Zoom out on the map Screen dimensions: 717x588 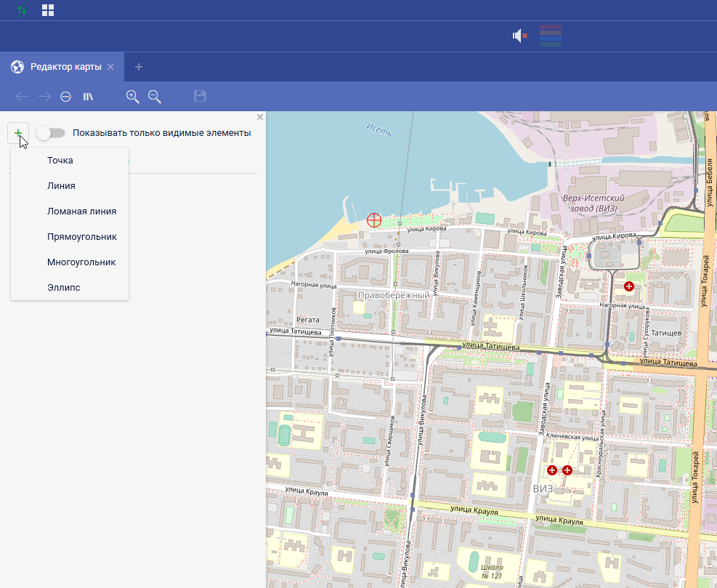(154, 96)
